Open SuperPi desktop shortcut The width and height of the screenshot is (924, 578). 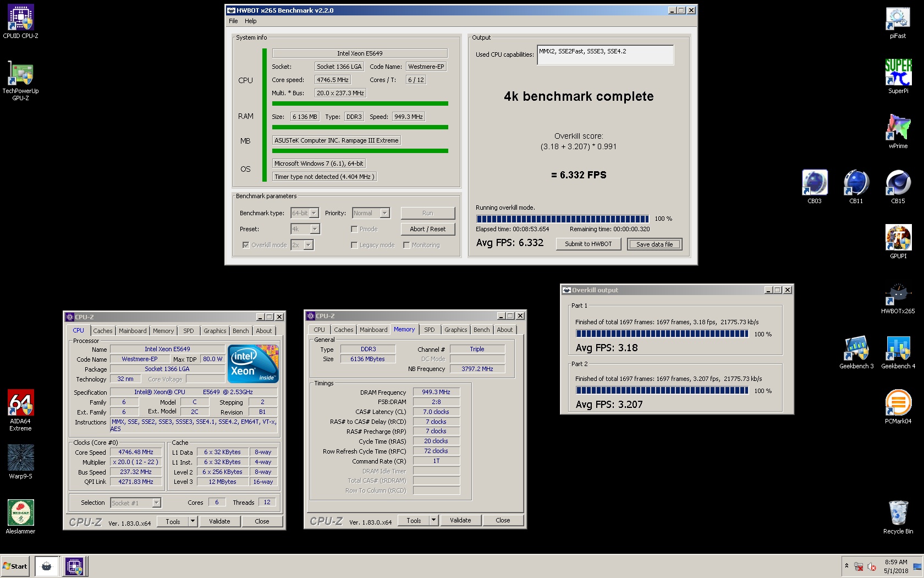pos(898,77)
